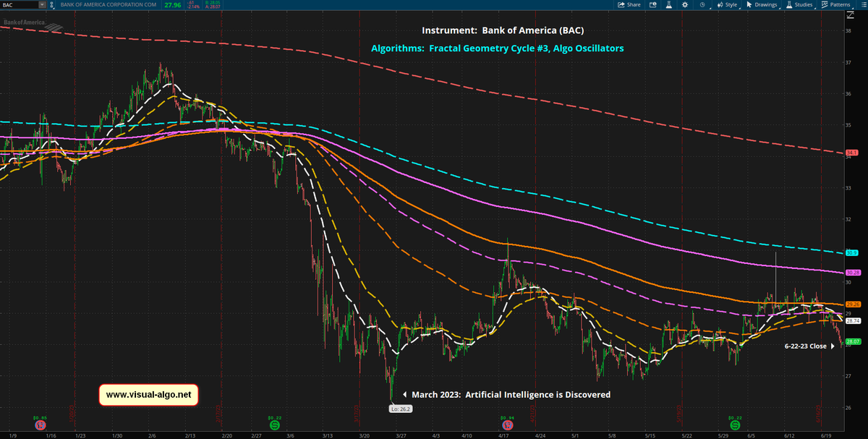Click the Lo: 26.2 price bubble
This screenshot has height=439, width=868.
click(x=401, y=409)
